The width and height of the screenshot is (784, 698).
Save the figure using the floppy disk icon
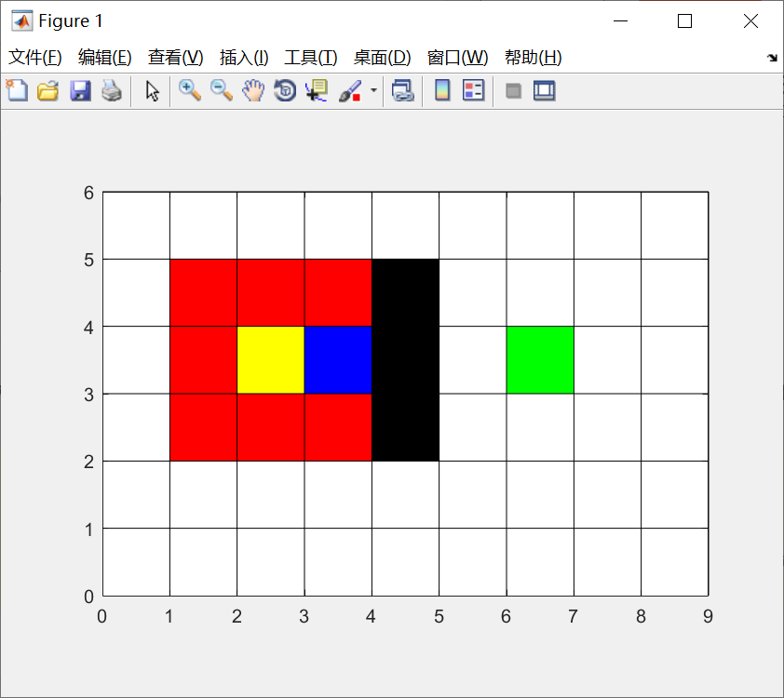(x=80, y=91)
